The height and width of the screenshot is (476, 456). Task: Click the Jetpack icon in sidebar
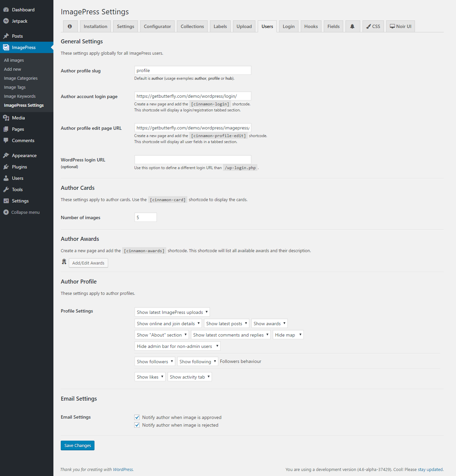[x=6, y=21]
